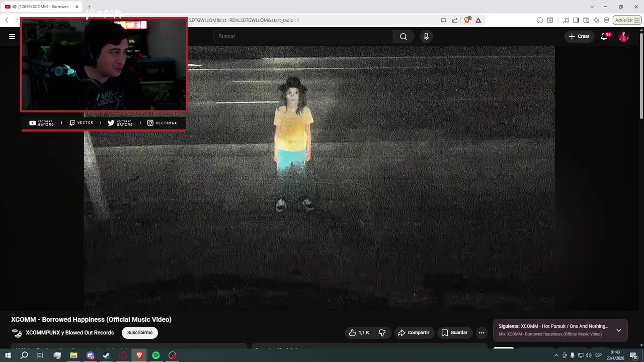Dislike the video with thumbs down
The height and width of the screenshot is (362, 644).
click(x=382, y=332)
